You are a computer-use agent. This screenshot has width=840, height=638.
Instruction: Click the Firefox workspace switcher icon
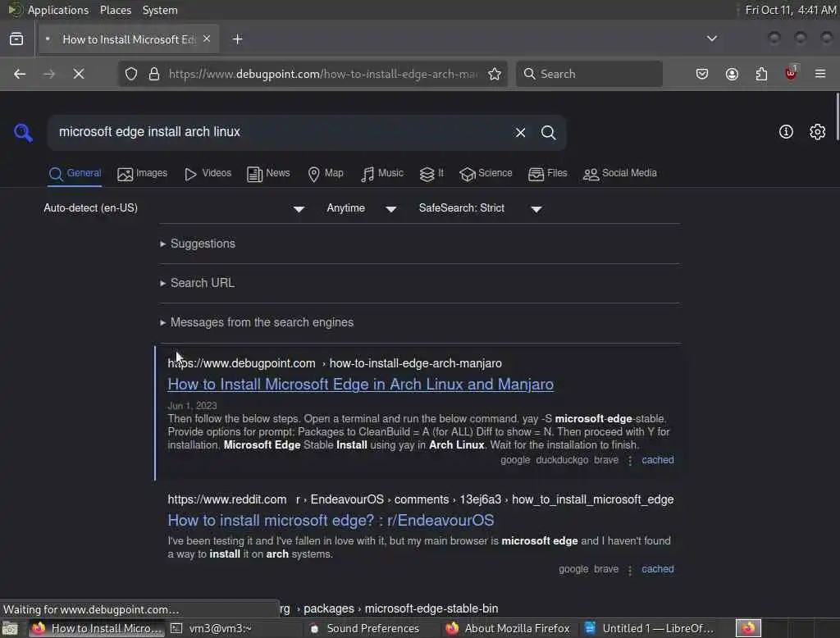pos(748,628)
